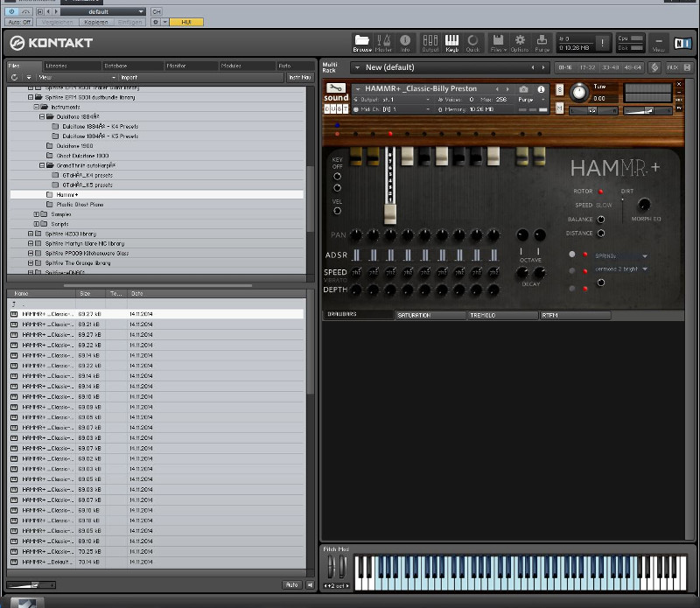Toggle the Keyb on-screen keyboard icon
This screenshot has width=700, height=608.
pyautogui.click(x=451, y=43)
